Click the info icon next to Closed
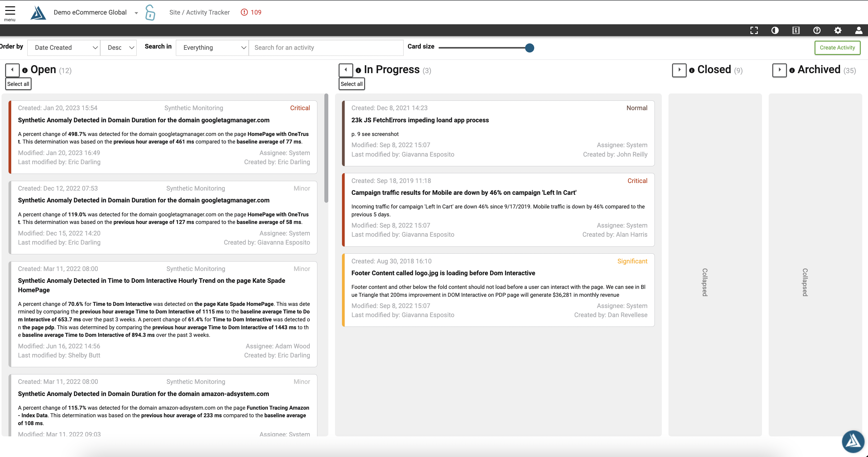This screenshot has width=868, height=457. click(692, 70)
